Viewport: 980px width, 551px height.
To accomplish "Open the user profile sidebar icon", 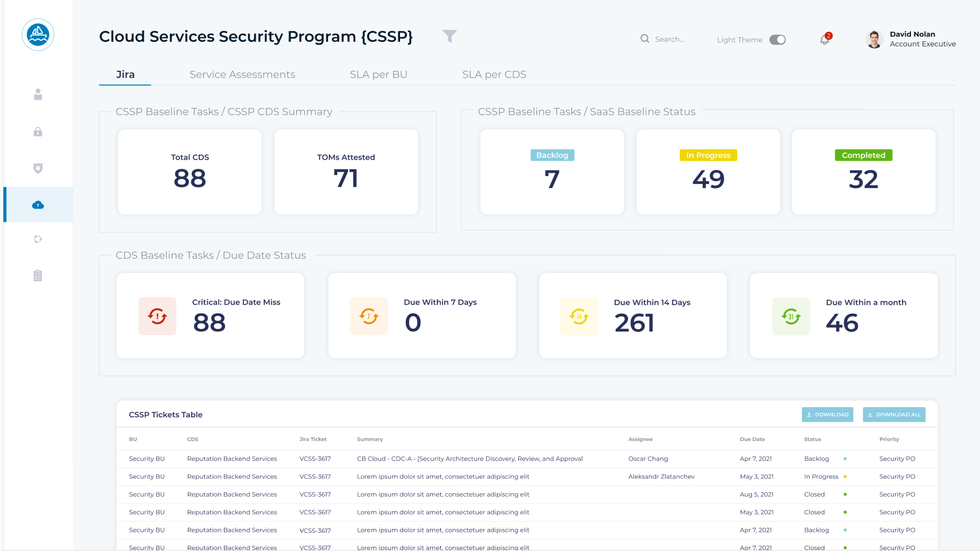I will coord(38,95).
